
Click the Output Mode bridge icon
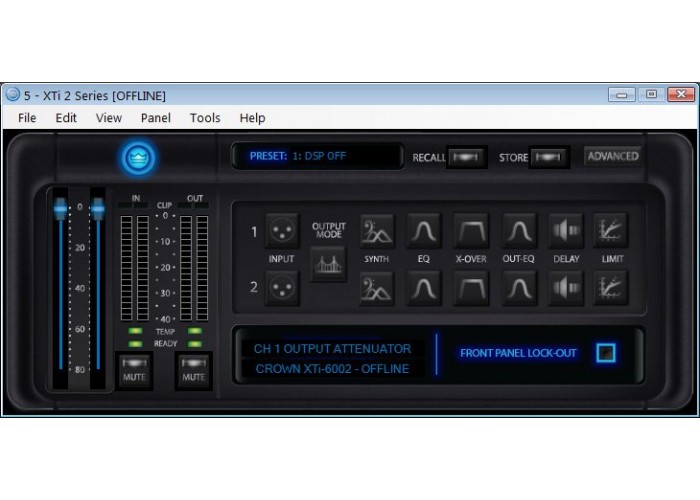pyautogui.click(x=328, y=264)
